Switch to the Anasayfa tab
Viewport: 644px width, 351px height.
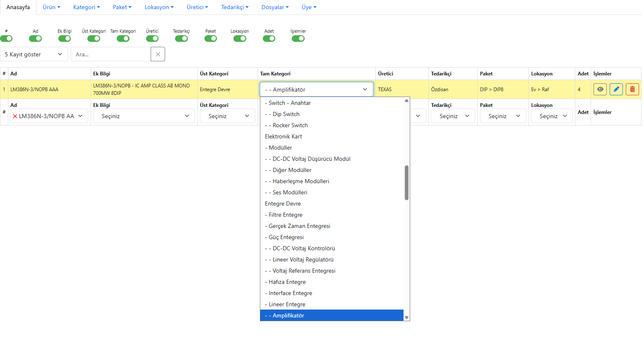[x=18, y=7]
